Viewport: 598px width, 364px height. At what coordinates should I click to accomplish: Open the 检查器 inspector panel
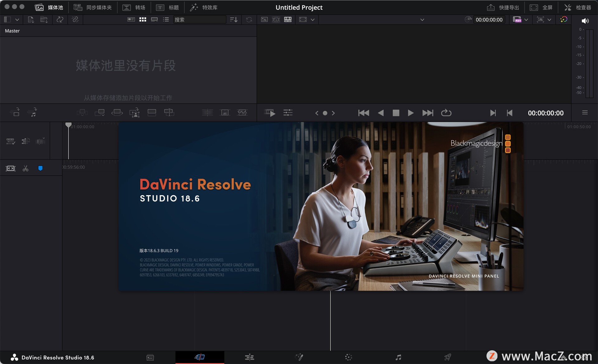[x=577, y=7]
